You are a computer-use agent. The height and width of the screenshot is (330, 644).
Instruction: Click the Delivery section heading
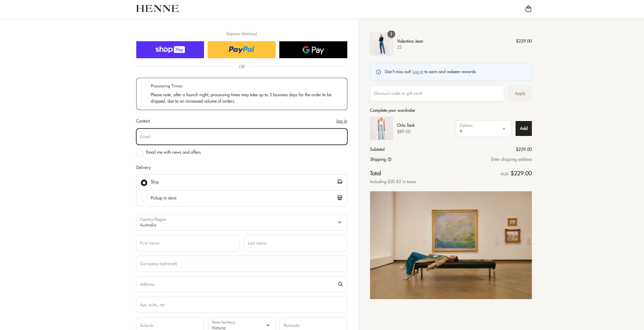pyautogui.click(x=143, y=168)
